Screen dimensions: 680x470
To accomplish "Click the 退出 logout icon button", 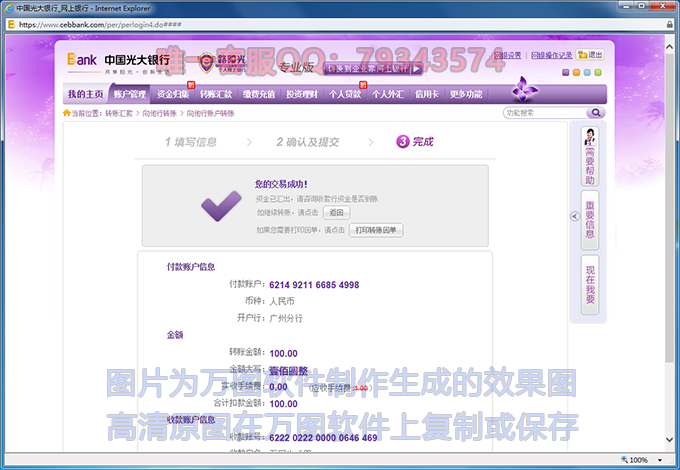I will [590, 55].
